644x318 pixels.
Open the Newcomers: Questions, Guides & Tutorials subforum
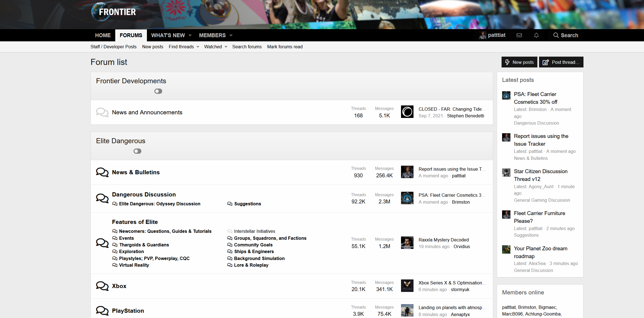(x=165, y=231)
